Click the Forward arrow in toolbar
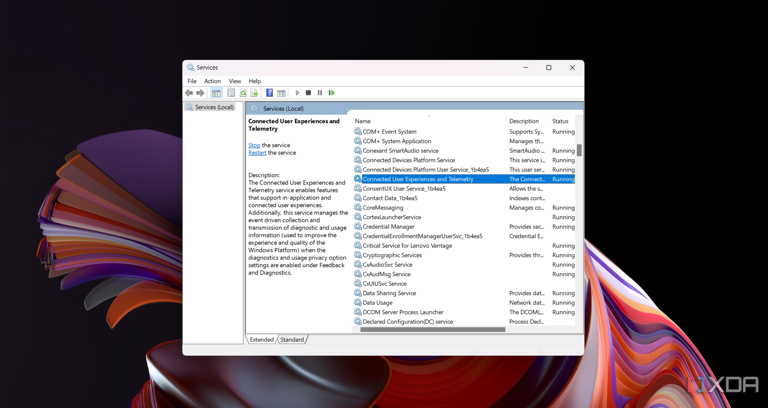This screenshot has height=408, width=768. click(x=200, y=93)
